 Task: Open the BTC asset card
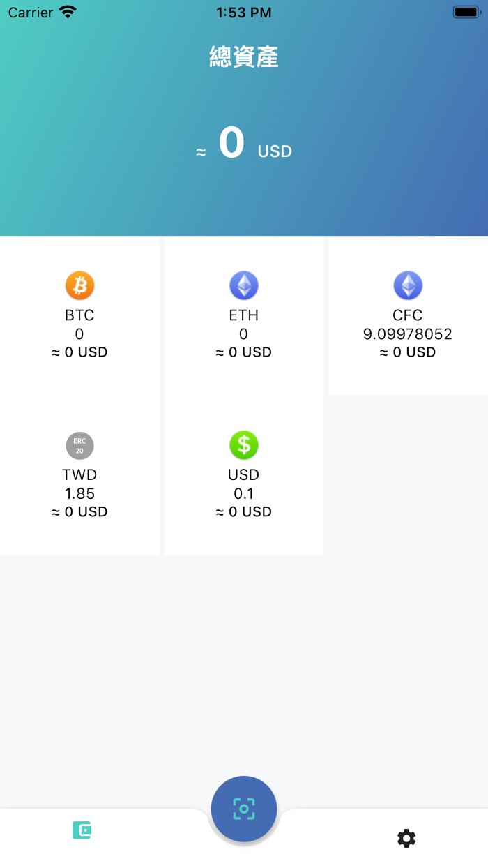click(79, 317)
